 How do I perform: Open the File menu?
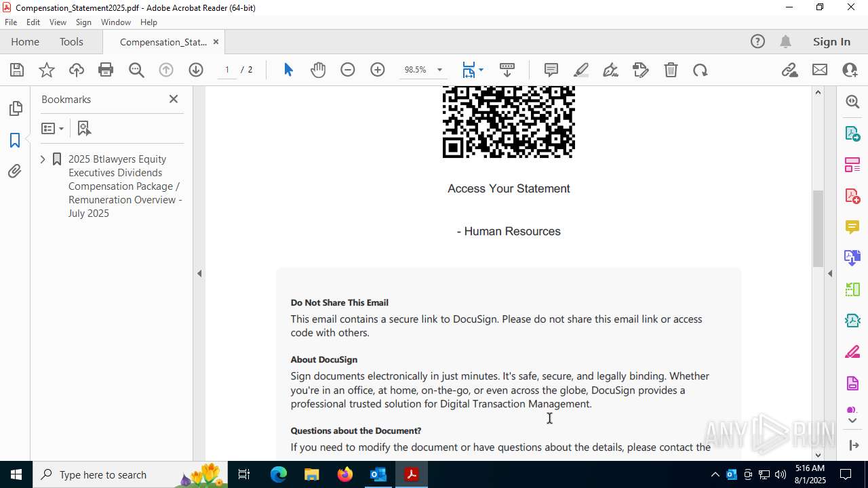[11, 22]
